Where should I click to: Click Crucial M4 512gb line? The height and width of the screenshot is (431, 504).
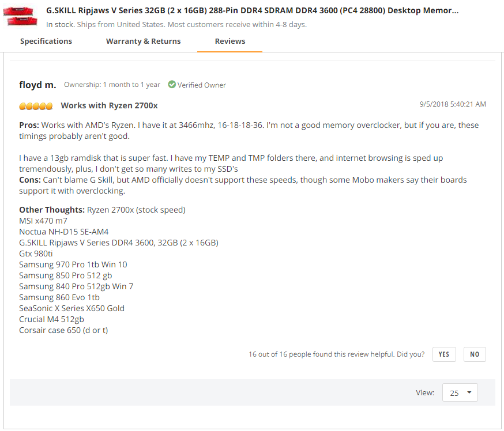(51, 319)
